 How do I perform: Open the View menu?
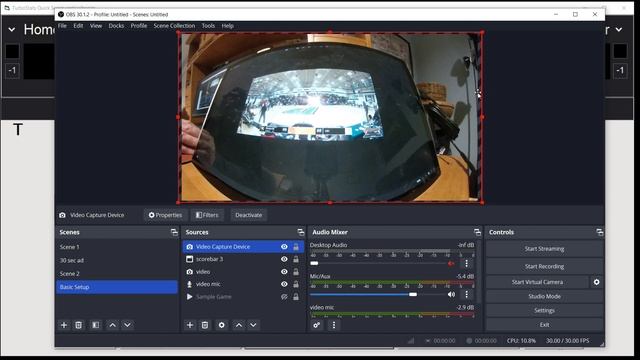[x=96, y=26]
